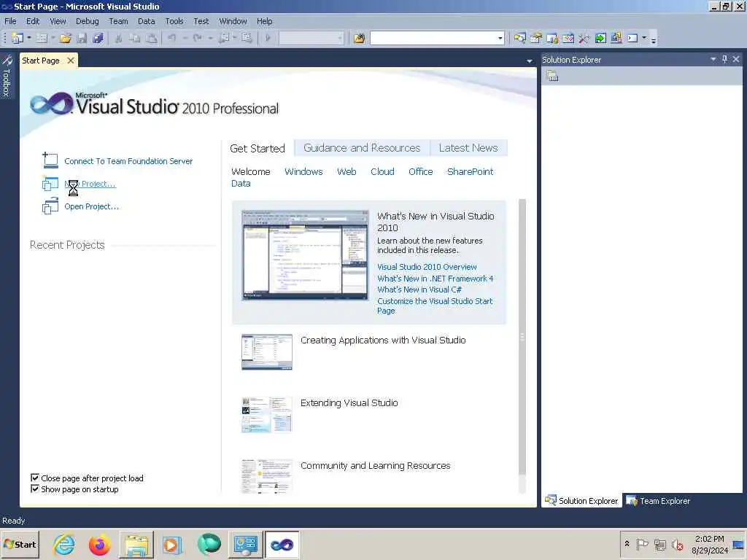Toggle Show page on startup checkbox
747x560 pixels.
tap(35, 489)
